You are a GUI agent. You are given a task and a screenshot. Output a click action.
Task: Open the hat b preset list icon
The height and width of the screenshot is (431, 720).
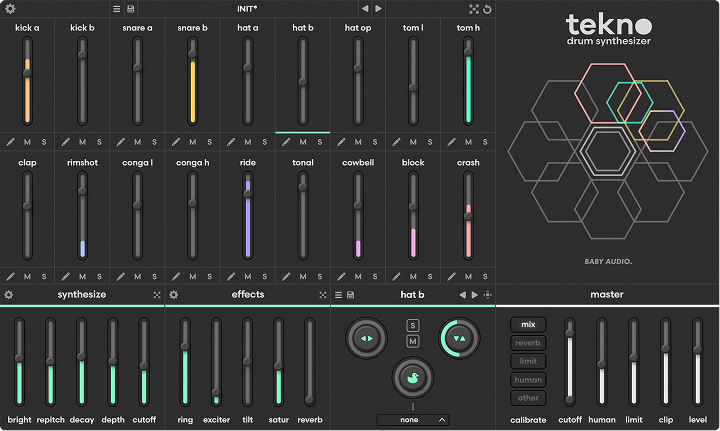(338, 295)
